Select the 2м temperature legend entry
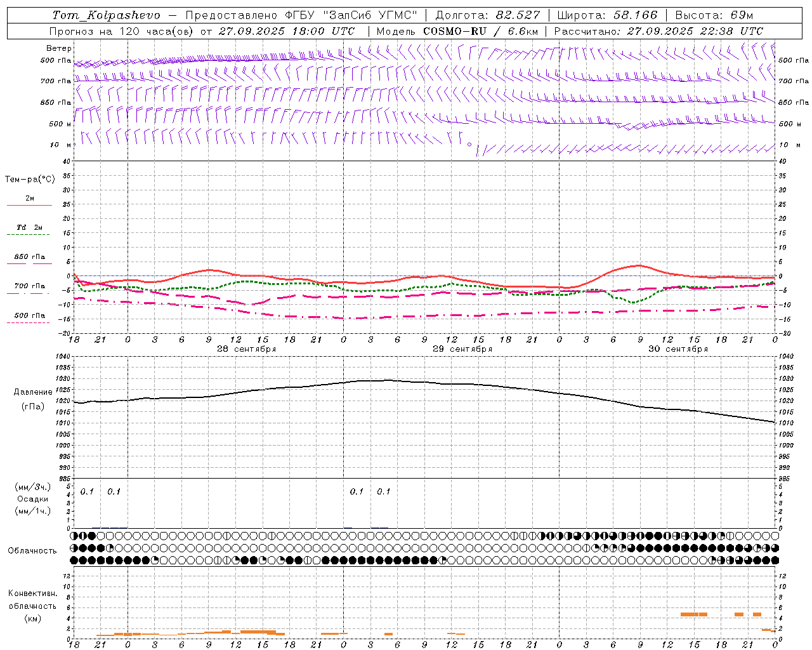 click(30, 198)
